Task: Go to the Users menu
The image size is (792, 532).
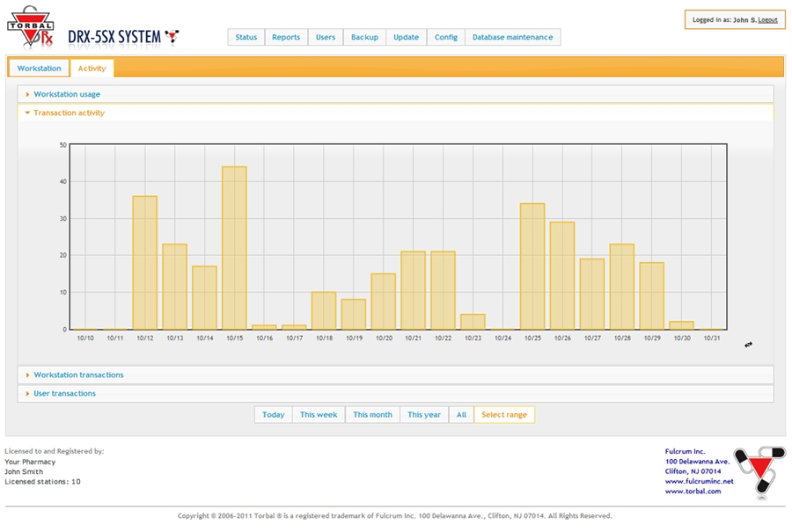Action: click(x=326, y=37)
